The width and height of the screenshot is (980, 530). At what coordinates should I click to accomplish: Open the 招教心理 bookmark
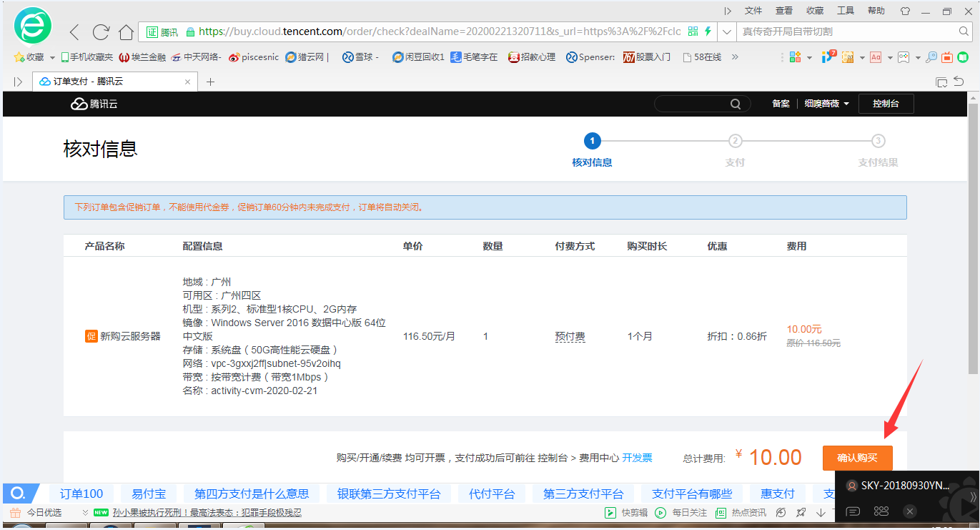(x=532, y=57)
